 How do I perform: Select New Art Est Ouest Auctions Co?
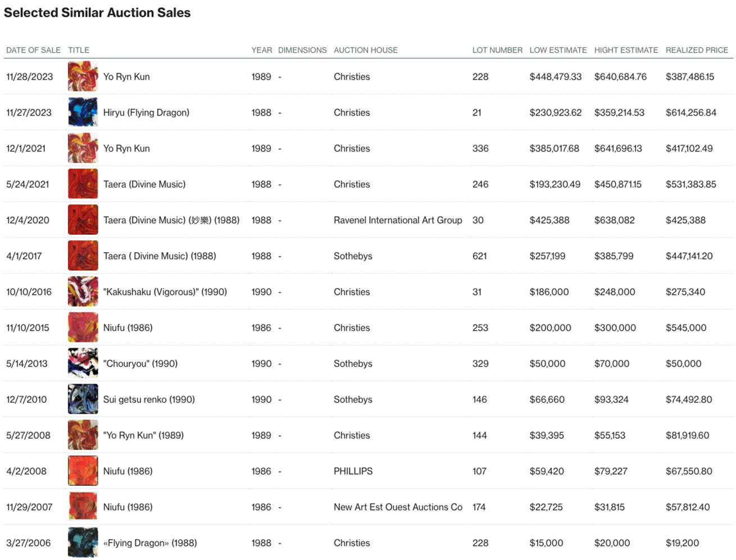pos(398,507)
